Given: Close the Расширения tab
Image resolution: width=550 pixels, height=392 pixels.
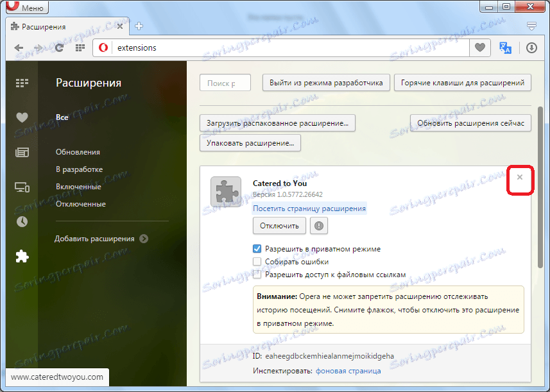Looking at the screenshot, I should [x=120, y=26].
